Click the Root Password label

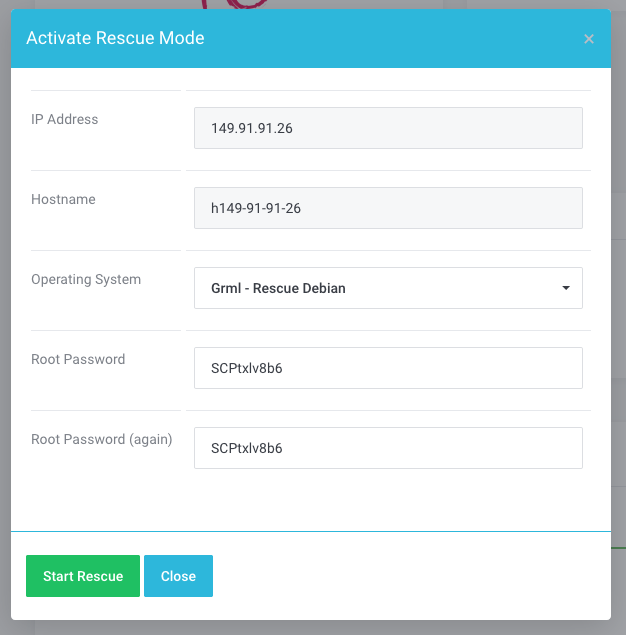coord(78,359)
